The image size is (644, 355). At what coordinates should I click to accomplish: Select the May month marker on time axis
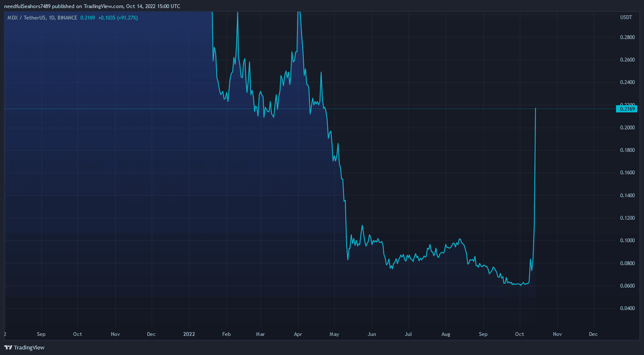[x=334, y=334]
